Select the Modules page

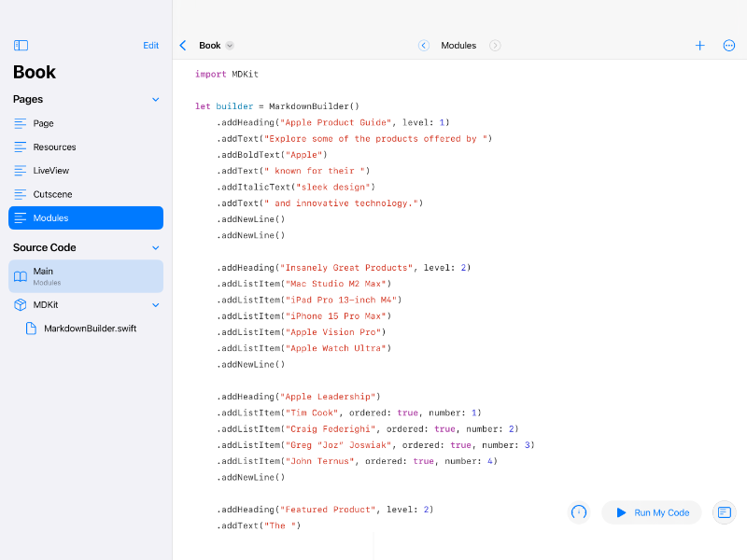point(86,217)
